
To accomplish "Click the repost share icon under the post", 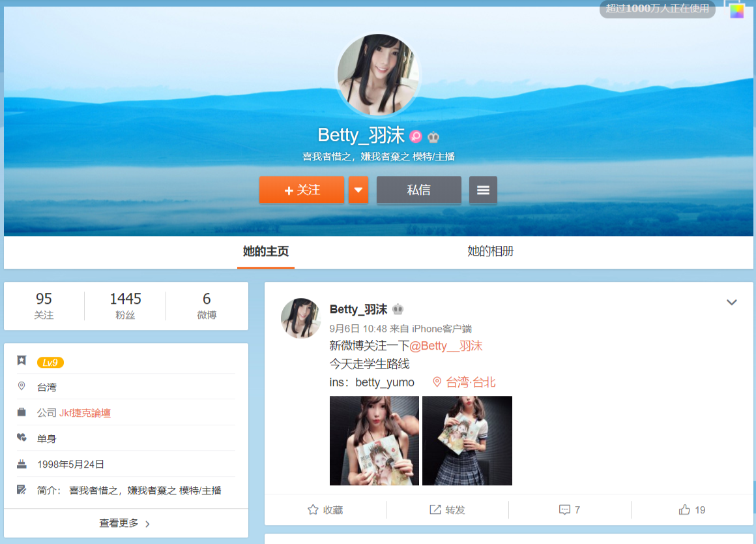I will [435, 510].
